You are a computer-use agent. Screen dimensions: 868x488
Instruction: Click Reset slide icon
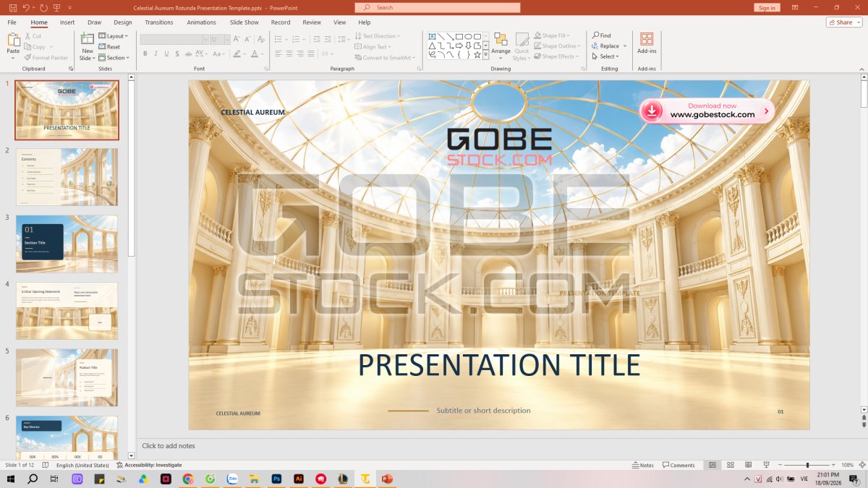click(x=102, y=47)
